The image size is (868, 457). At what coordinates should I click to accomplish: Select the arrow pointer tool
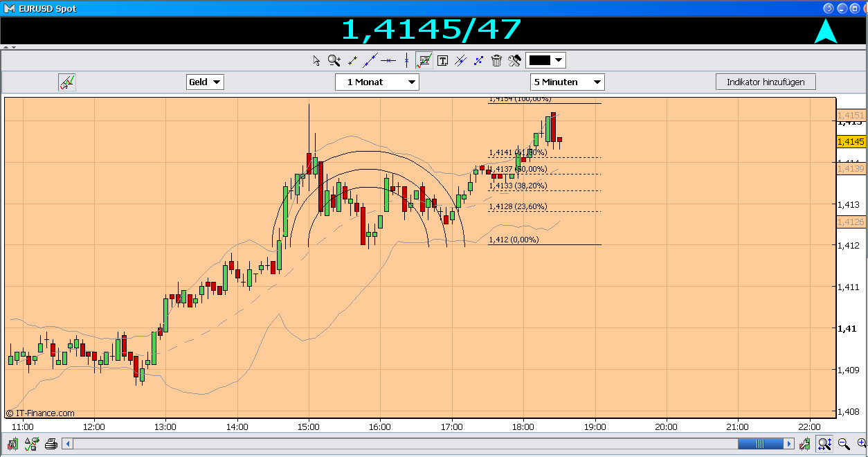click(x=316, y=61)
